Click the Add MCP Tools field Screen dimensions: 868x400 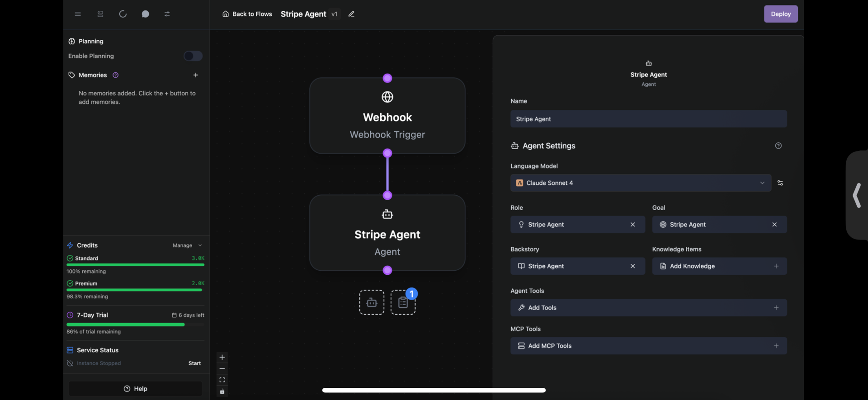coord(648,346)
